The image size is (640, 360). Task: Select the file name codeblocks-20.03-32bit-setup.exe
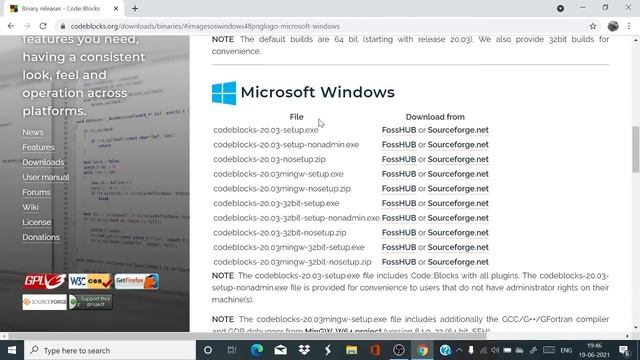pos(276,203)
